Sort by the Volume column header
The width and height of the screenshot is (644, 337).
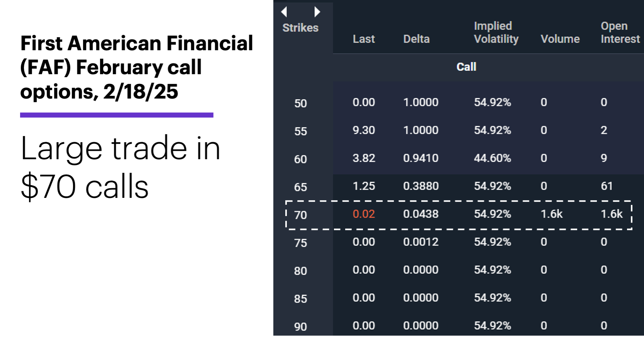(560, 39)
